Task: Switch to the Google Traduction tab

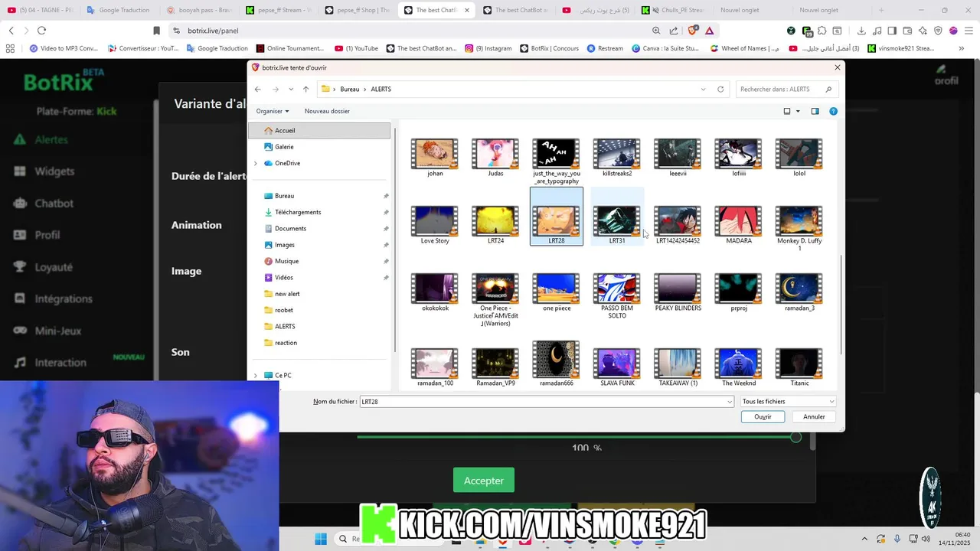Action: [x=119, y=10]
